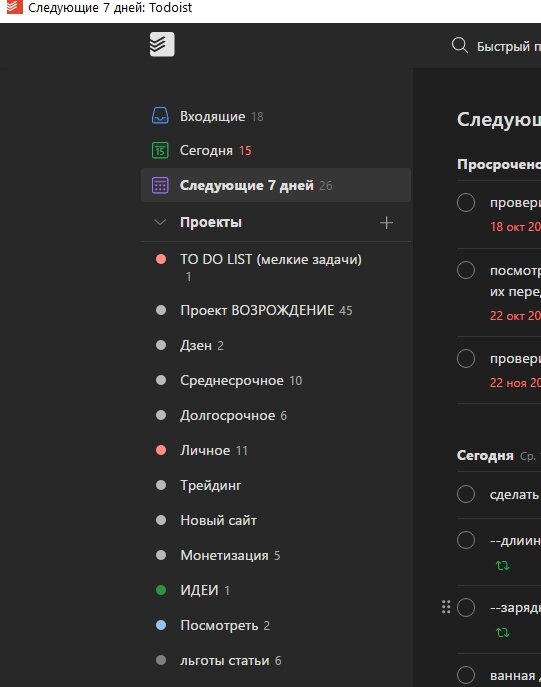Image resolution: width=541 pixels, height=687 pixels.
Task: Open the Личное project
Action: coord(276,450)
